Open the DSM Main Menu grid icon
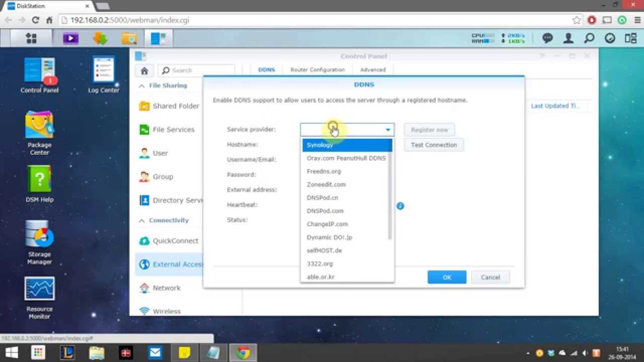This screenshot has width=644, height=362. (31, 38)
